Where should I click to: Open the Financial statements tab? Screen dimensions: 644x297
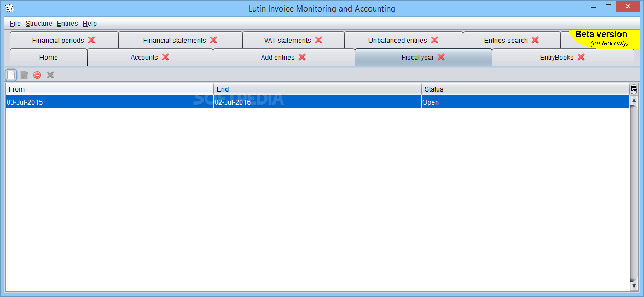[x=181, y=40]
